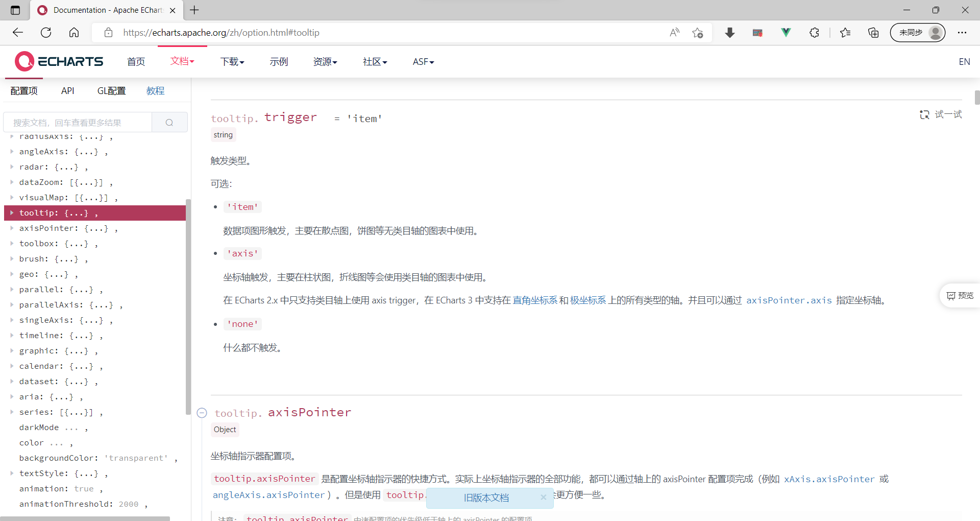
Task: Click the address bar URL
Action: [x=221, y=33]
